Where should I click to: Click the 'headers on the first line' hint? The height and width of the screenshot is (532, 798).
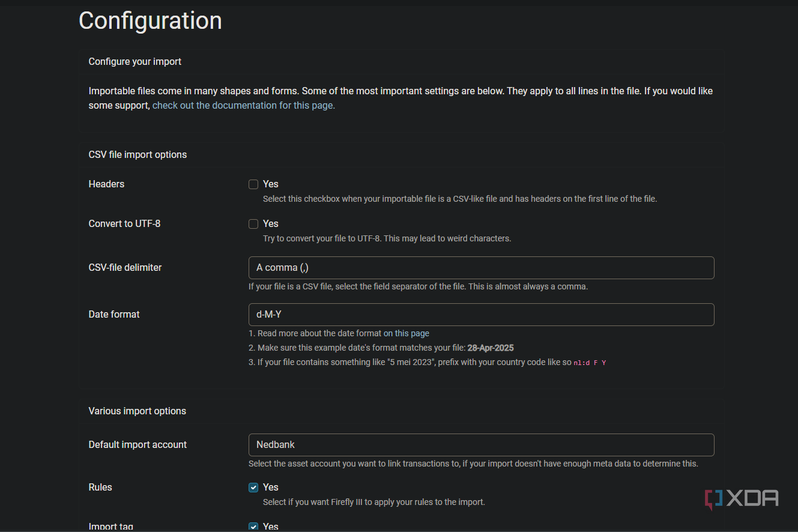460,199
